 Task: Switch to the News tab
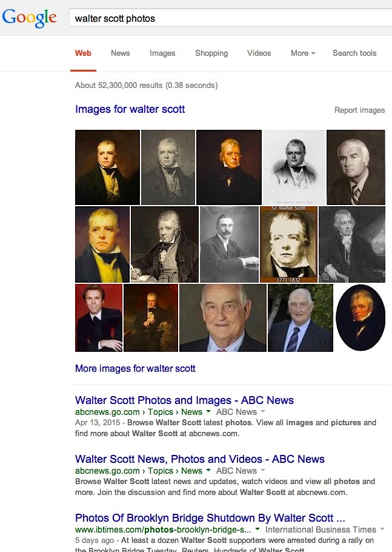tap(120, 53)
